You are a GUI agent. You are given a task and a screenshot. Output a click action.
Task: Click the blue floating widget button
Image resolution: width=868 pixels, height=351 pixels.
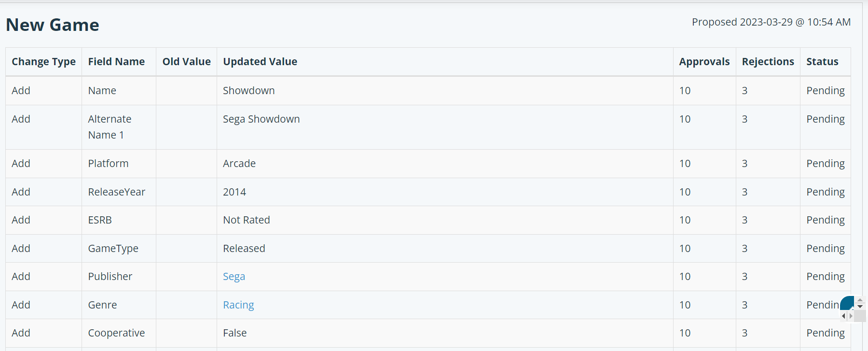click(x=847, y=303)
